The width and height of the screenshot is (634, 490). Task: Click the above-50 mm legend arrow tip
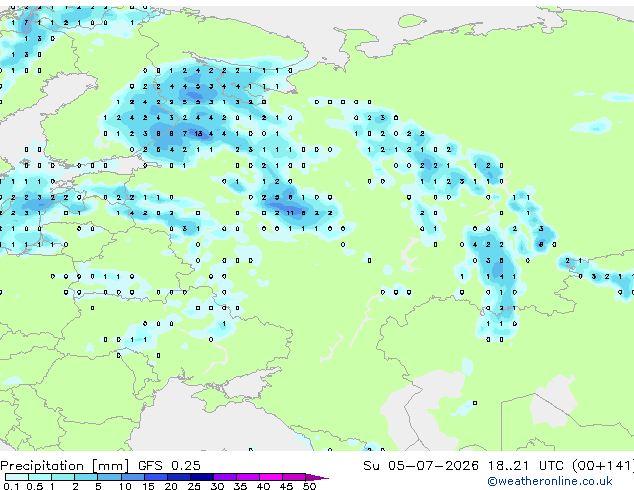(317, 477)
